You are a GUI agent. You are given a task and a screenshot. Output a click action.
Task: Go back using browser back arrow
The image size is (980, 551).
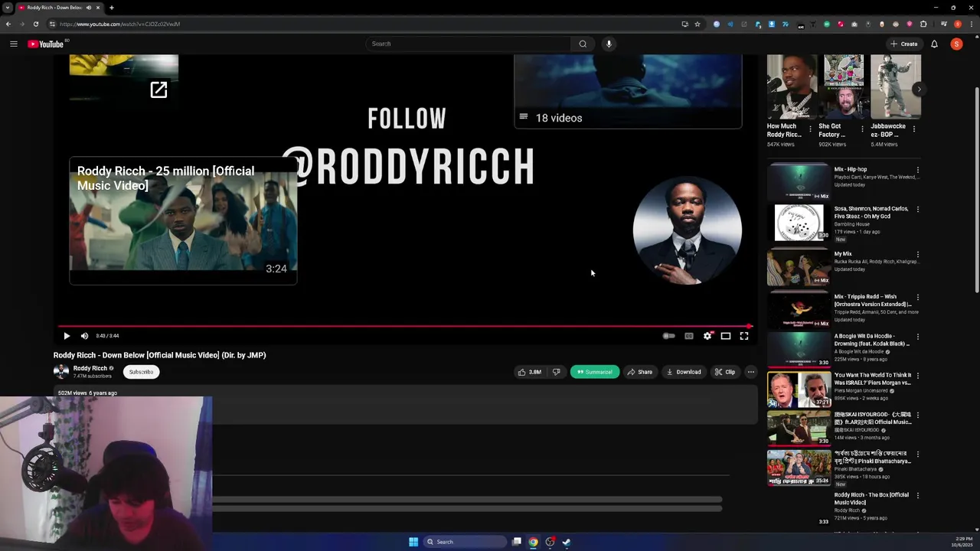[8, 24]
